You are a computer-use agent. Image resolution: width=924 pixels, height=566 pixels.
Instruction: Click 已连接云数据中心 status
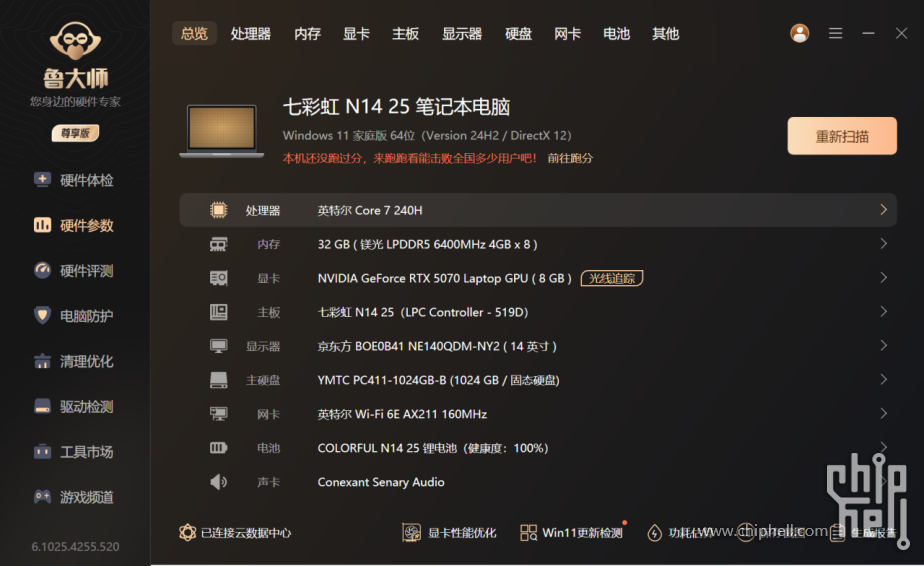pos(235,533)
